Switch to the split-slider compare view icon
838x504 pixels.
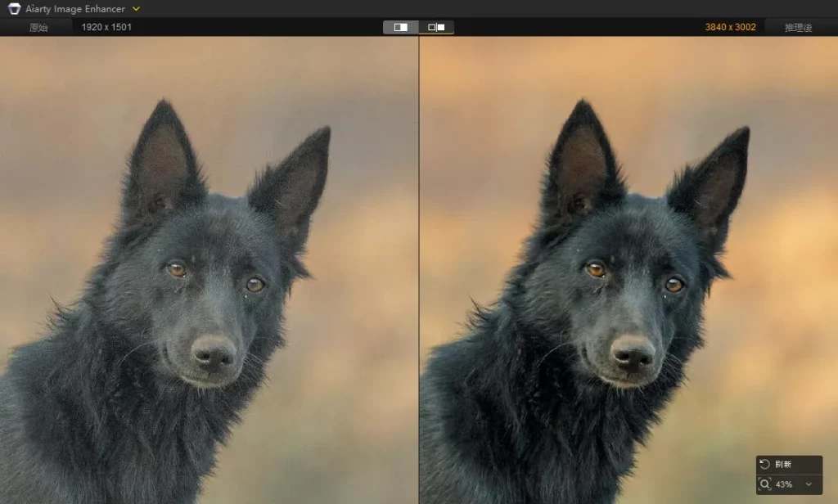click(401, 27)
